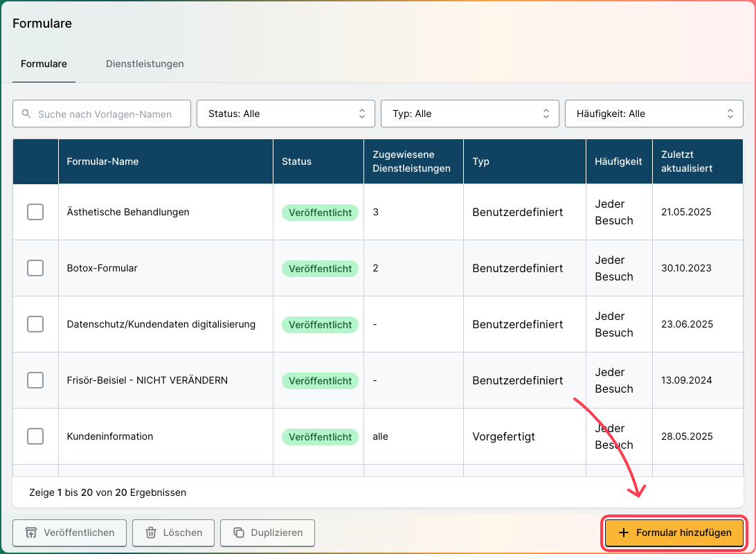Viewport: 756px width, 554px height.
Task: Click the copy icon beside Duplizieren
Action: coord(239,533)
